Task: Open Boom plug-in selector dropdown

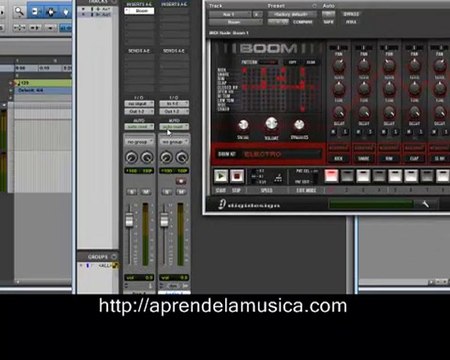Action: tap(235, 22)
